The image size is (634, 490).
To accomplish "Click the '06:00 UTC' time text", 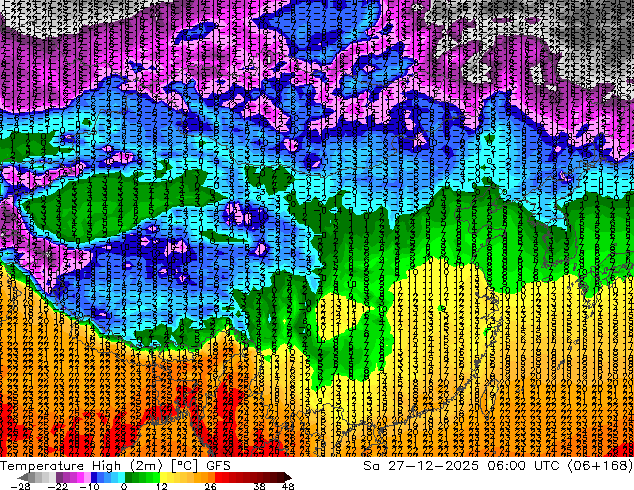I will pos(524,466).
